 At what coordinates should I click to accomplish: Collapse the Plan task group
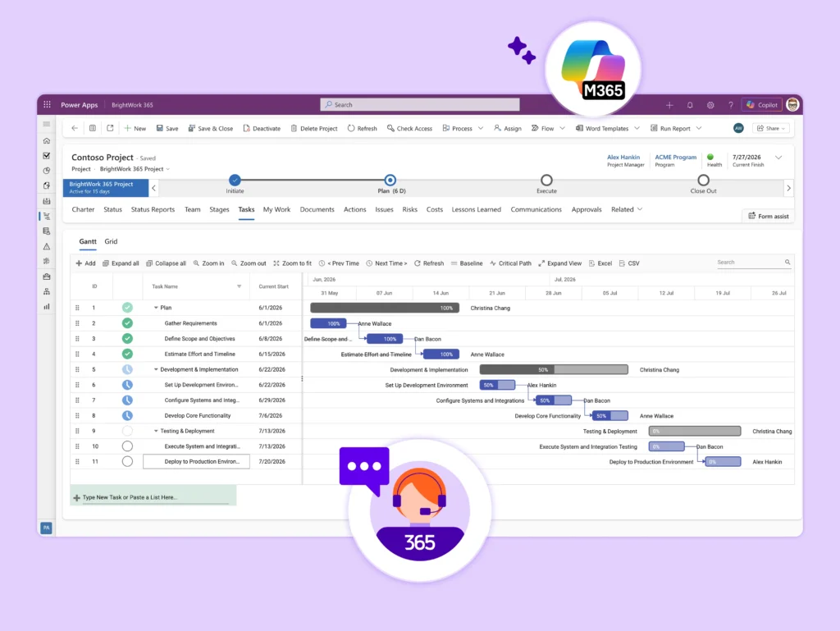pos(156,308)
